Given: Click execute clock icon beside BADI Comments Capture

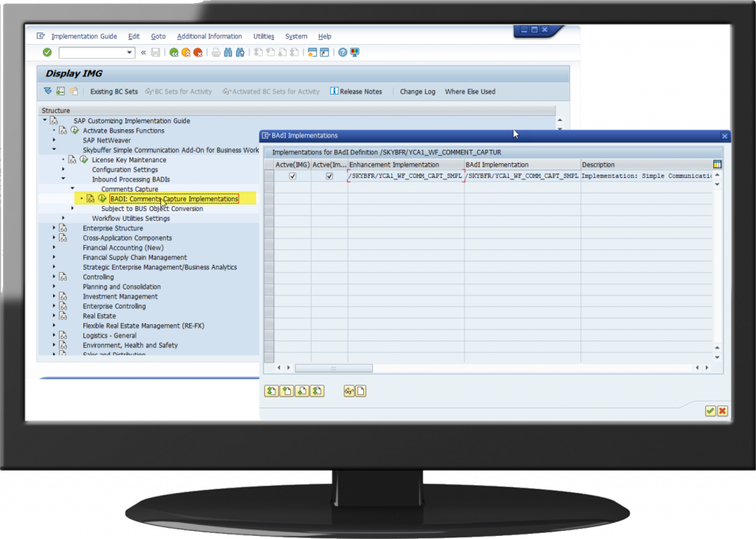Looking at the screenshot, I should click(102, 199).
